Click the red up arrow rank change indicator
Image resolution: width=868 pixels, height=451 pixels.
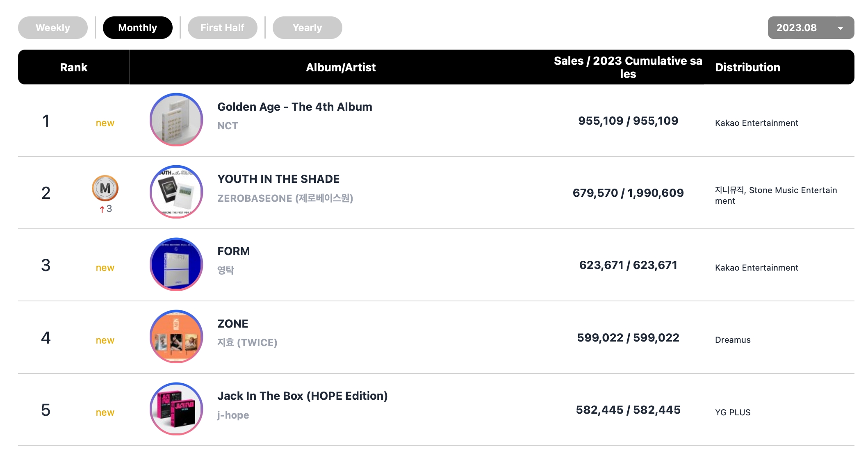(102, 209)
